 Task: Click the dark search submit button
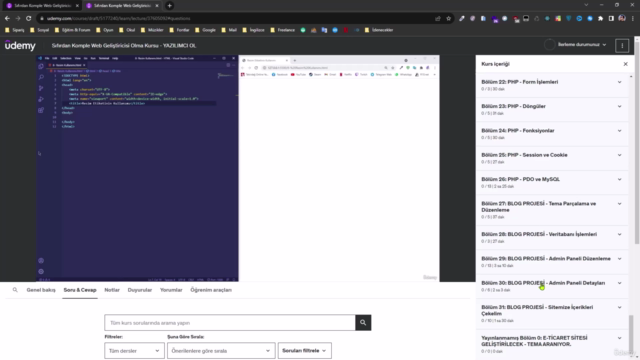363,322
